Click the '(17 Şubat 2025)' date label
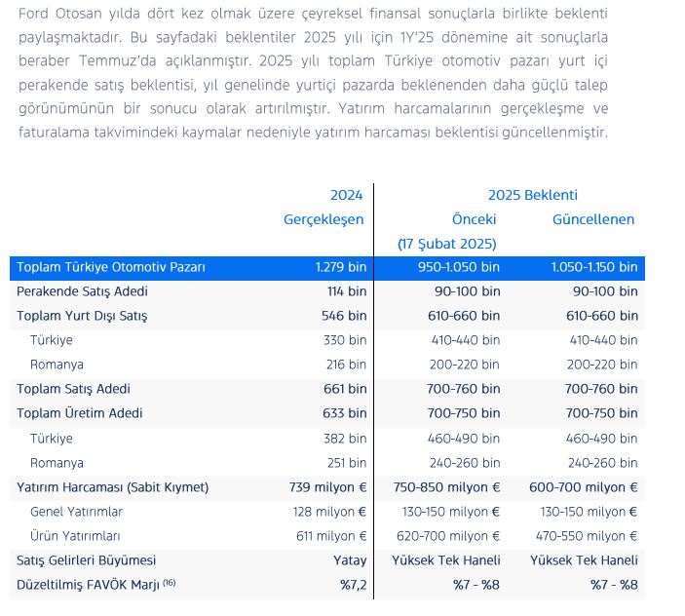The height and width of the screenshot is (616, 685). pos(447,244)
